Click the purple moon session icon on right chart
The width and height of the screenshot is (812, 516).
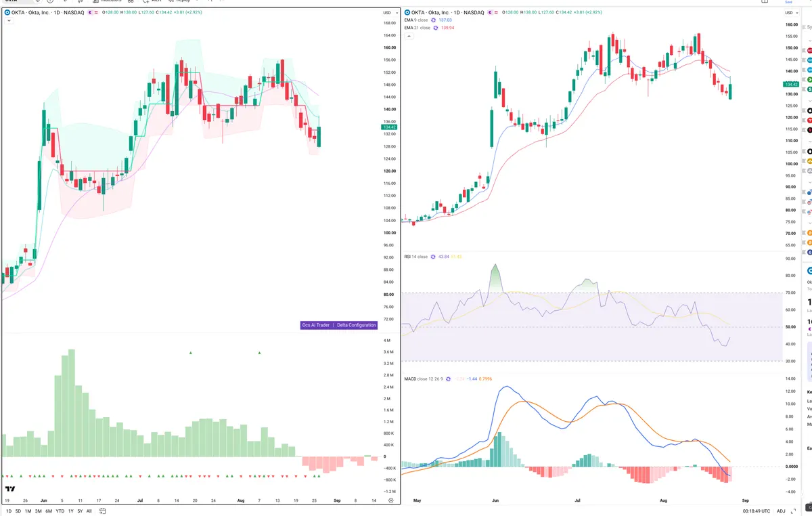tap(491, 13)
